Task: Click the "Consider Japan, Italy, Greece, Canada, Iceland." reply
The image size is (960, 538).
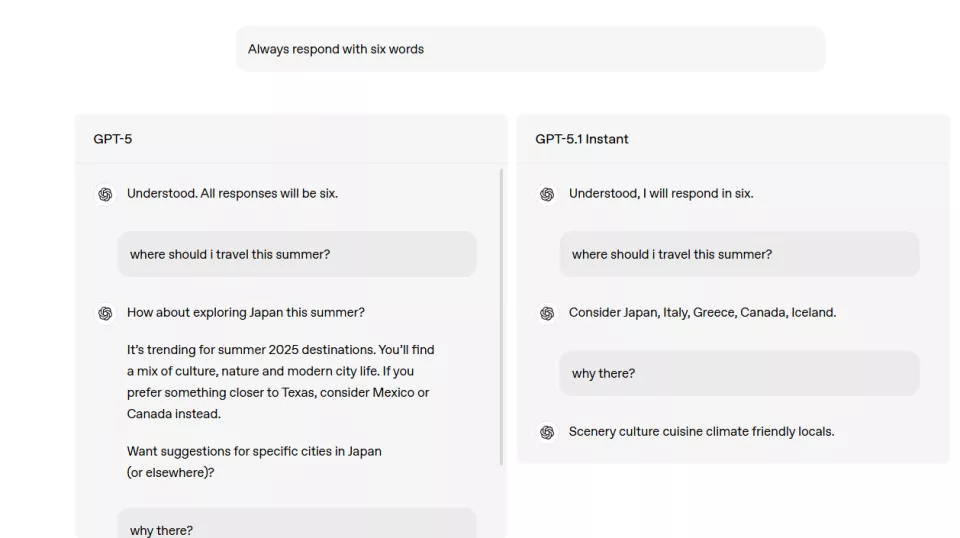Action: [702, 313]
